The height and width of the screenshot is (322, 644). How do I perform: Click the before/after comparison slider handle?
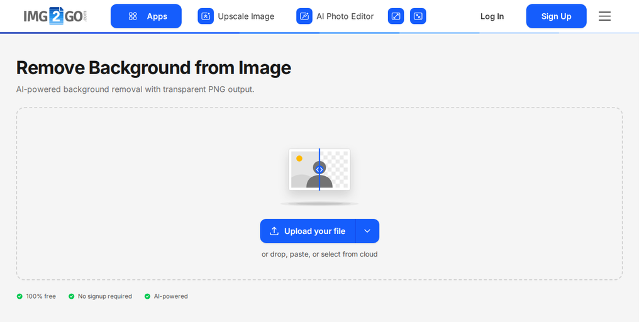point(319,170)
